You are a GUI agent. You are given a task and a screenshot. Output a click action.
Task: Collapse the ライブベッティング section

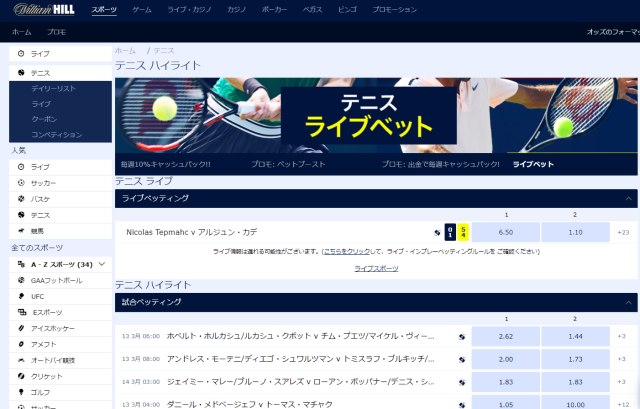tap(629, 198)
